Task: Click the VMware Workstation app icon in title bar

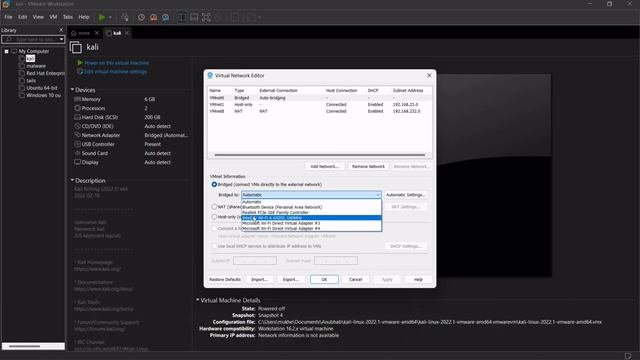Action: tap(5, 4)
